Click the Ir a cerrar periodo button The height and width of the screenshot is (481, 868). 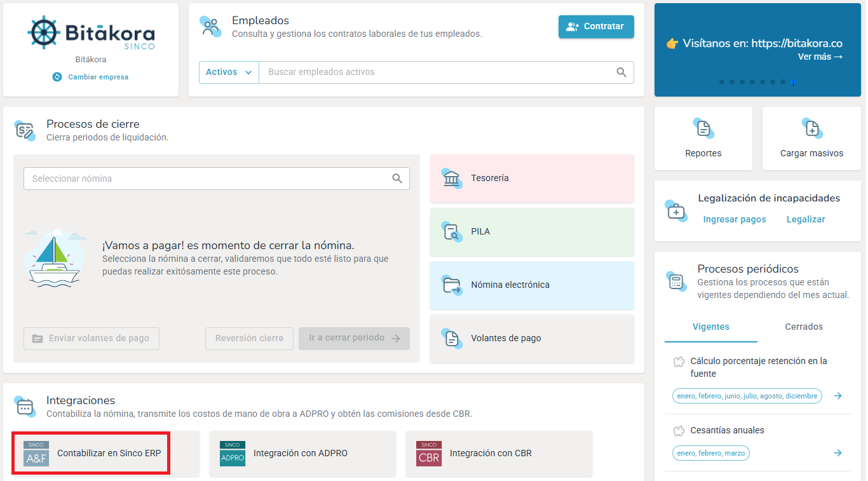355,339
